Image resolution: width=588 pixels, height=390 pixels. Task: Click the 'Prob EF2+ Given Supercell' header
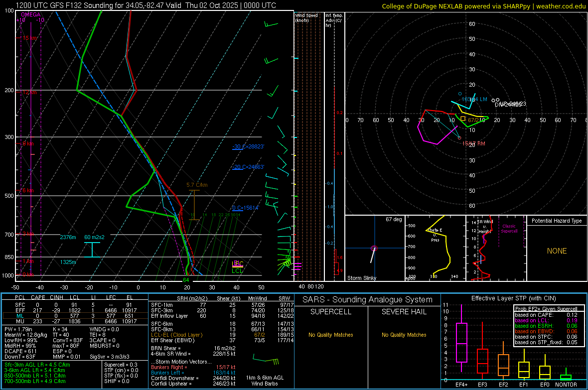546,309
